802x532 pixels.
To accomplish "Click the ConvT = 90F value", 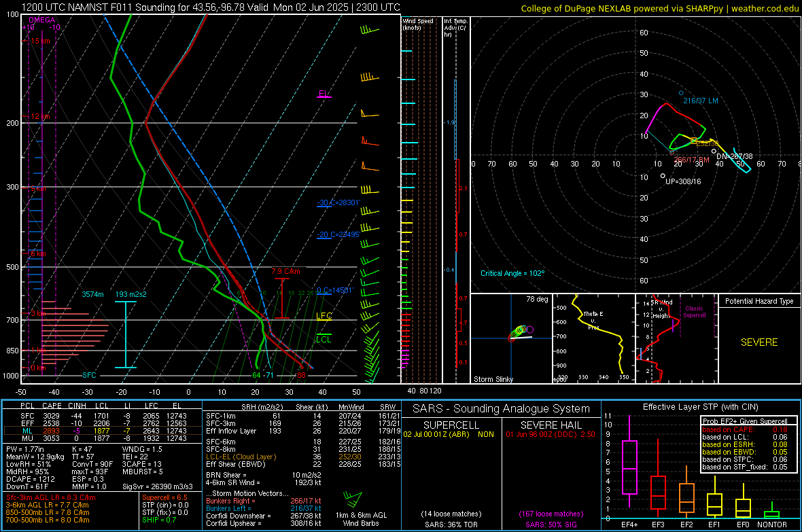I will tap(92, 465).
